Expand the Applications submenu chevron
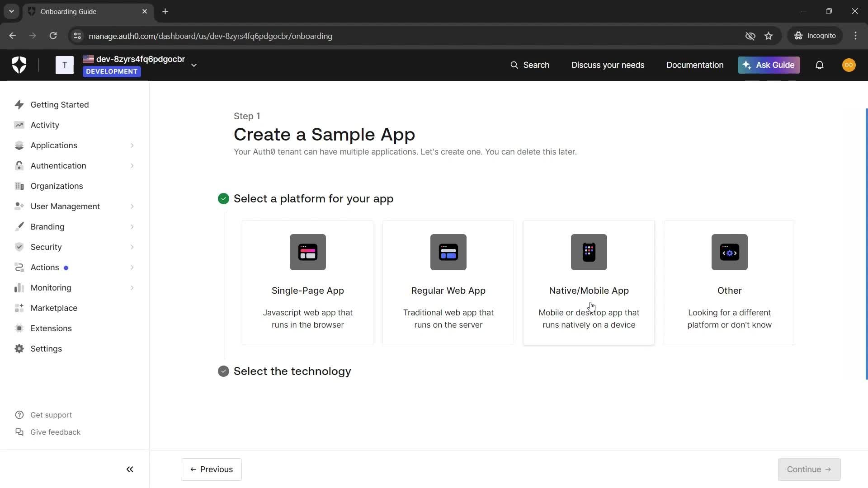This screenshot has height=488, width=868. click(132, 145)
